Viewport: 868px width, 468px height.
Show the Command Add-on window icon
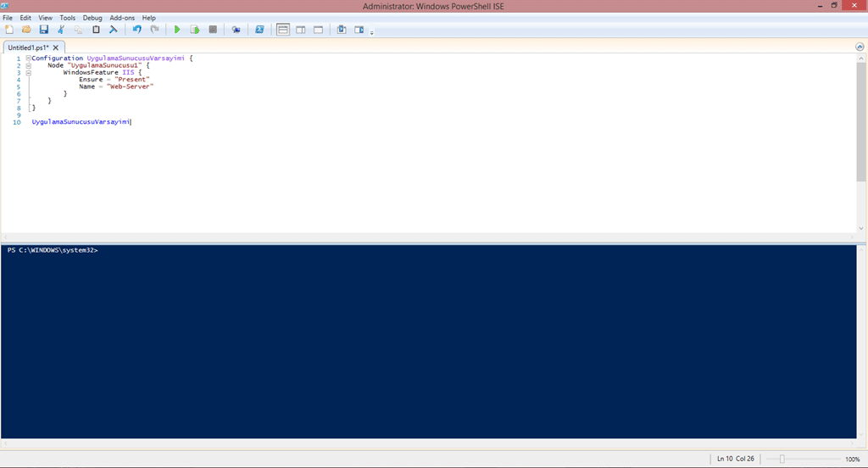coord(342,30)
